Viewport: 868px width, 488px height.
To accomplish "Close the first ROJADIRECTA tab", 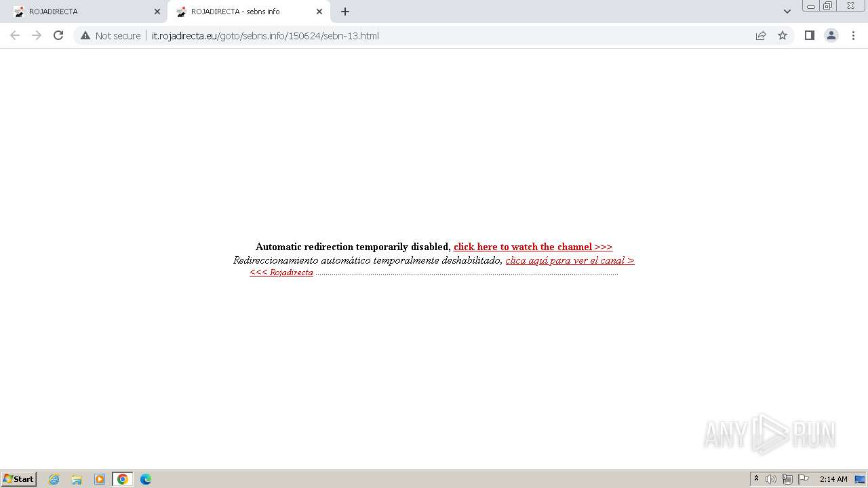I will click(x=157, y=12).
